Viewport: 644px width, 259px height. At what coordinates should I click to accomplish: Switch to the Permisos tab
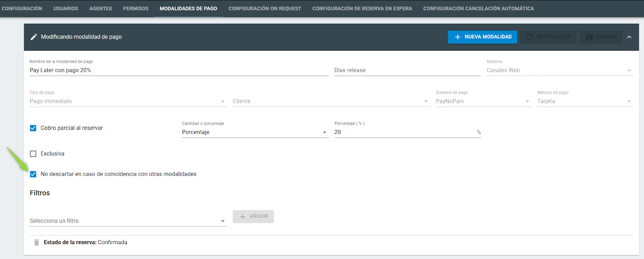136,8
